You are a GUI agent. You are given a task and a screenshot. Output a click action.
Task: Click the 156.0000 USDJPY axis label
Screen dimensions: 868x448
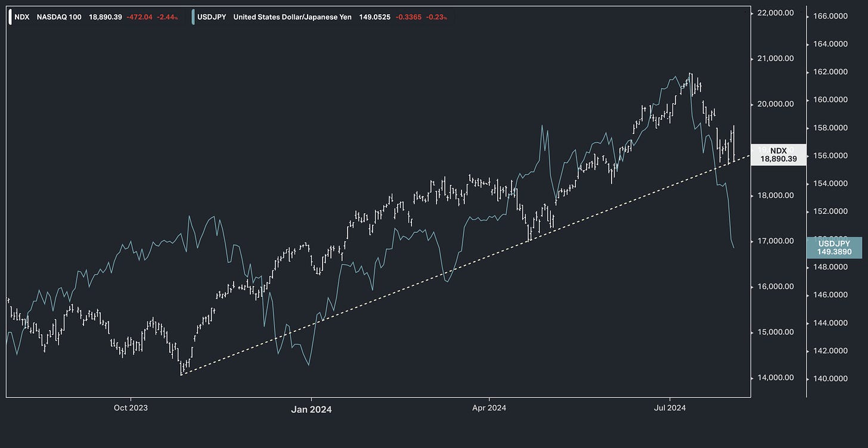click(x=830, y=155)
